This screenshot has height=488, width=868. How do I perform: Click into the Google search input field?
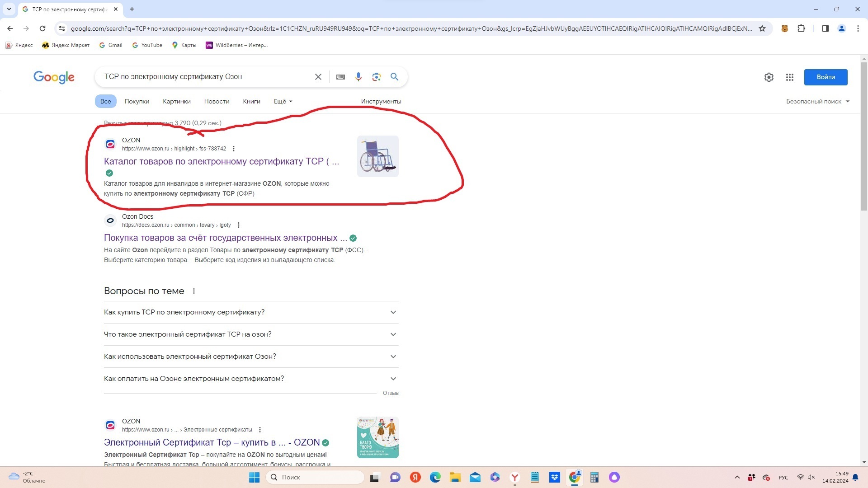203,77
